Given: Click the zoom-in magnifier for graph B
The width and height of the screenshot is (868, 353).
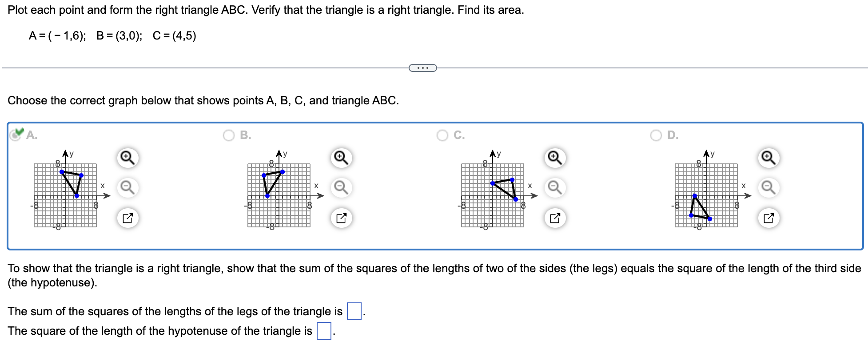Looking at the screenshot, I should (340, 157).
